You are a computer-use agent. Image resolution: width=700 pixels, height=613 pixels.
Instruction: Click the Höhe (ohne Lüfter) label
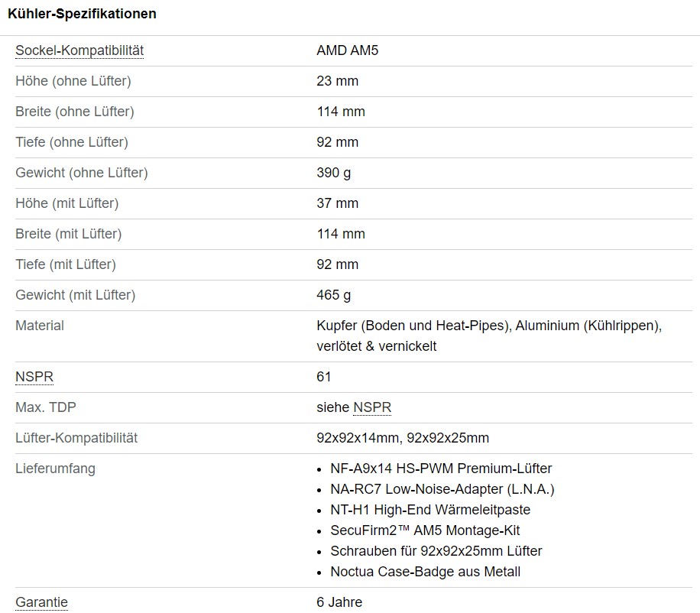(x=73, y=81)
